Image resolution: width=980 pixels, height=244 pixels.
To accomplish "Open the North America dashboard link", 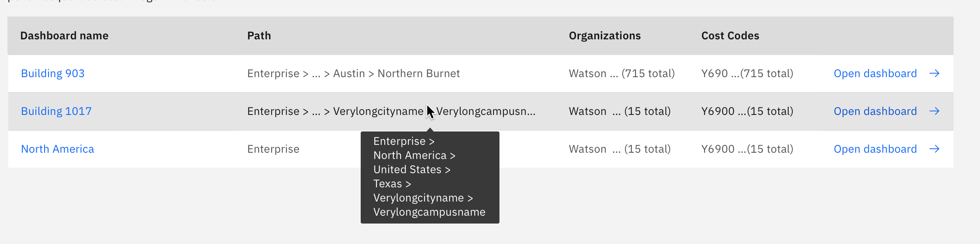I will coord(58,149).
